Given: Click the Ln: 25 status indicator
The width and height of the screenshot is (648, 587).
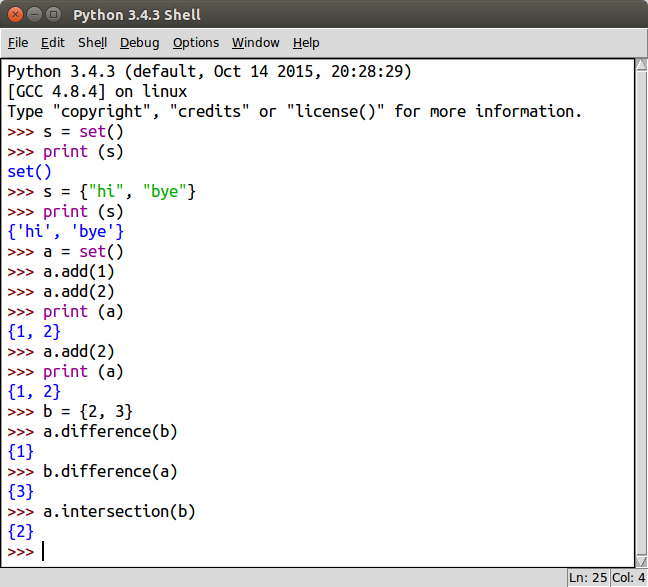Looking at the screenshot, I should click(x=587, y=577).
